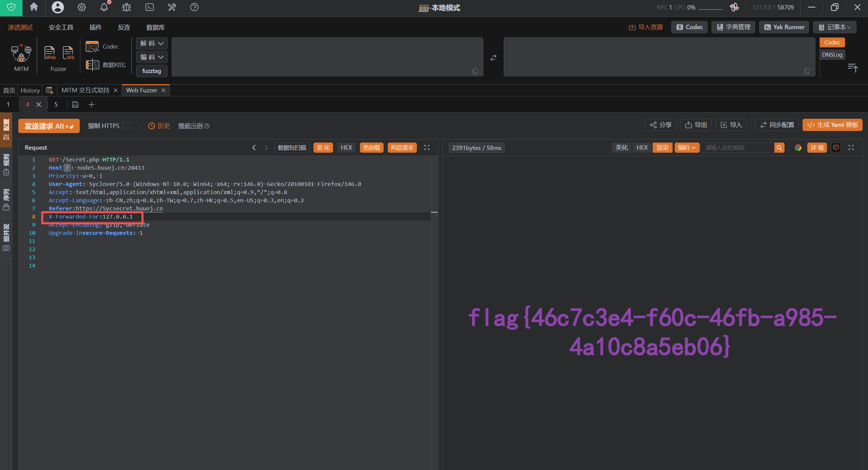Click the swap arrows between codec boxes
868x470 pixels.
[x=494, y=58]
